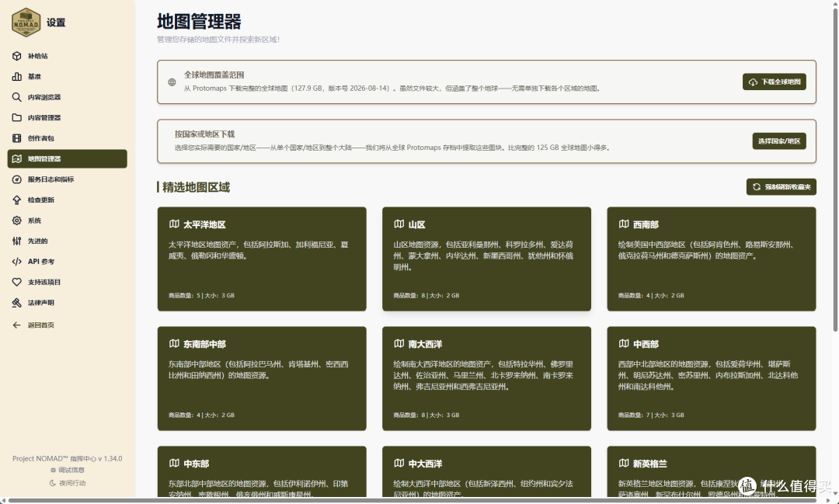Open 补给站 in the sidebar
Image resolution: width=839 pixels, height=504 pixels.
click(x=68, y=56)
